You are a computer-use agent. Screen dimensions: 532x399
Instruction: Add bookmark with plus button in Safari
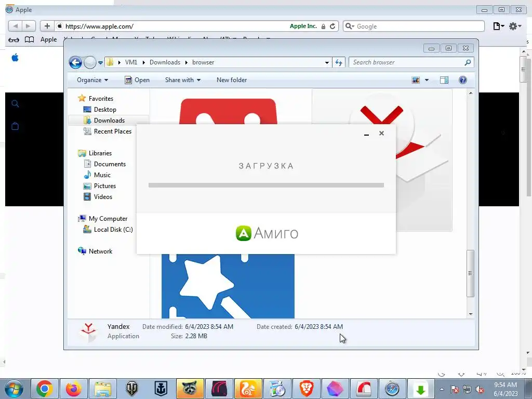click(x=47, y=26)
